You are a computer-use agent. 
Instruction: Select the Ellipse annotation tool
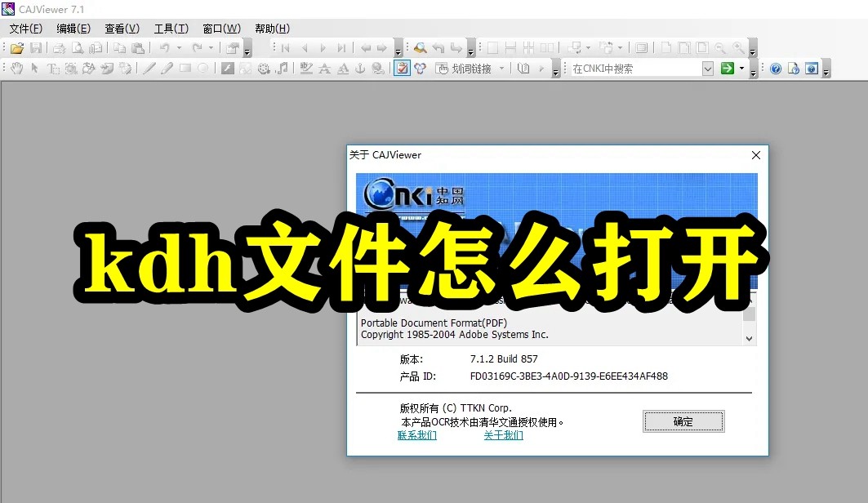pyautogui.click(x=203, y=68)
